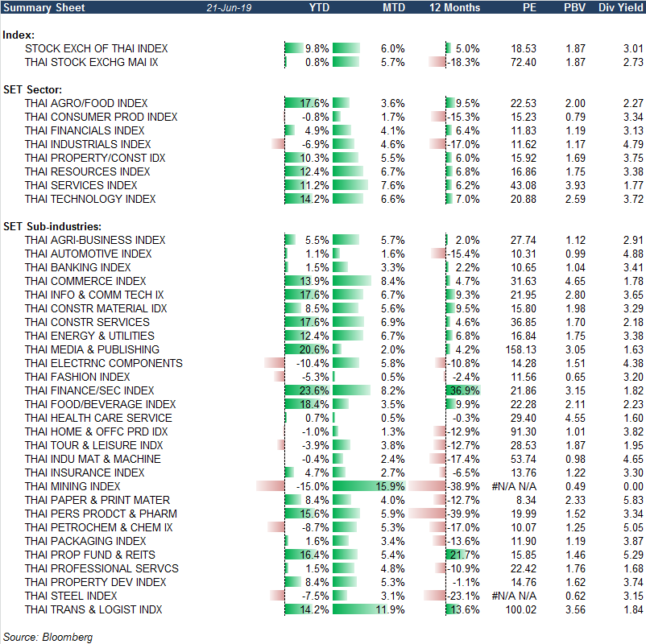Click the #N/A N/A PE for Steel
Image resolution: width=646 pixels, height=644 pixels.
pyautogui.click(x=514, y=596)
